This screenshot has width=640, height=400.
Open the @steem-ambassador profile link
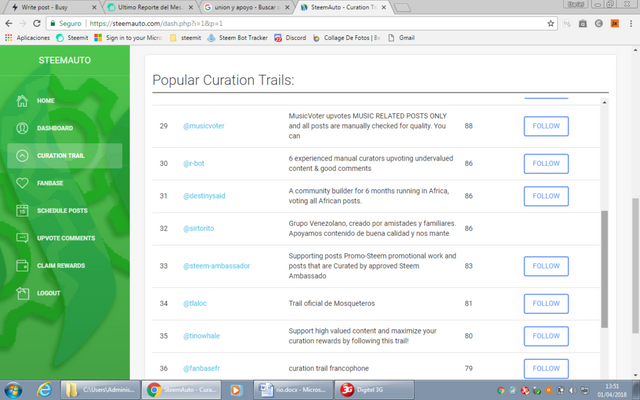216,266
